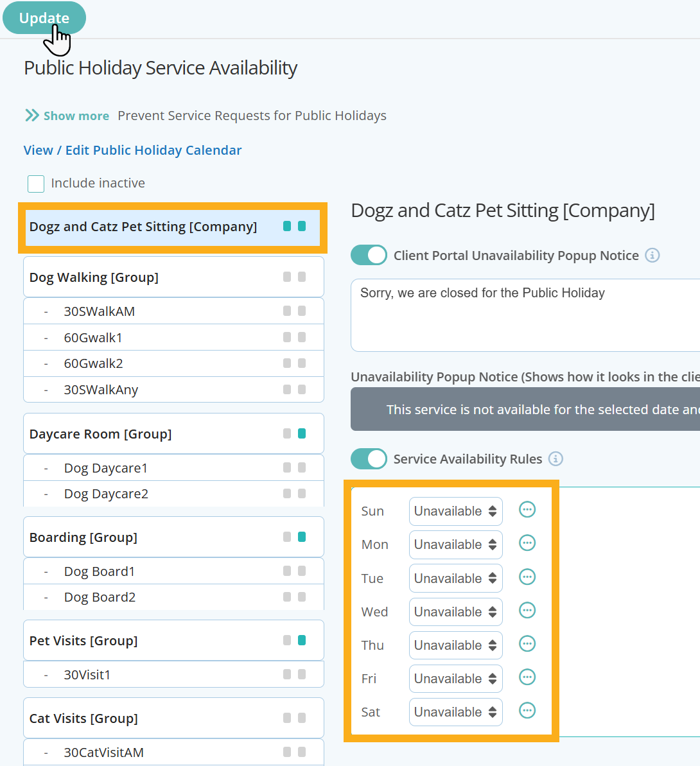Turn off the Service Availability Rules toggle
The height and width of the screenshot is (766, 700).
pyautogui.click(x=369, y=458)
